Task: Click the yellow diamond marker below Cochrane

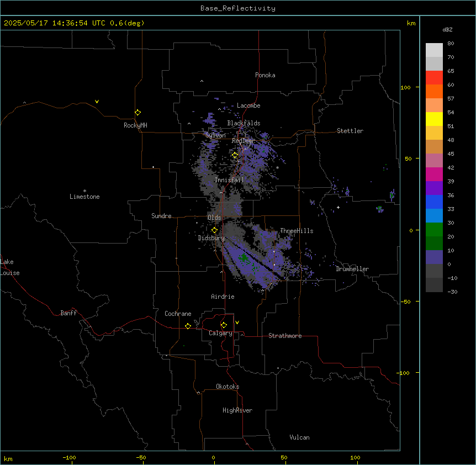Action: click(x=188, y=326)
